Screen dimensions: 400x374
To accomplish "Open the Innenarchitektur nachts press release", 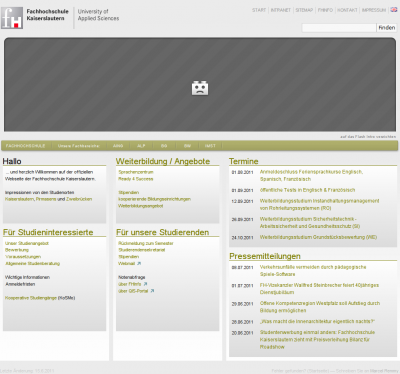I will coord(317,321).
